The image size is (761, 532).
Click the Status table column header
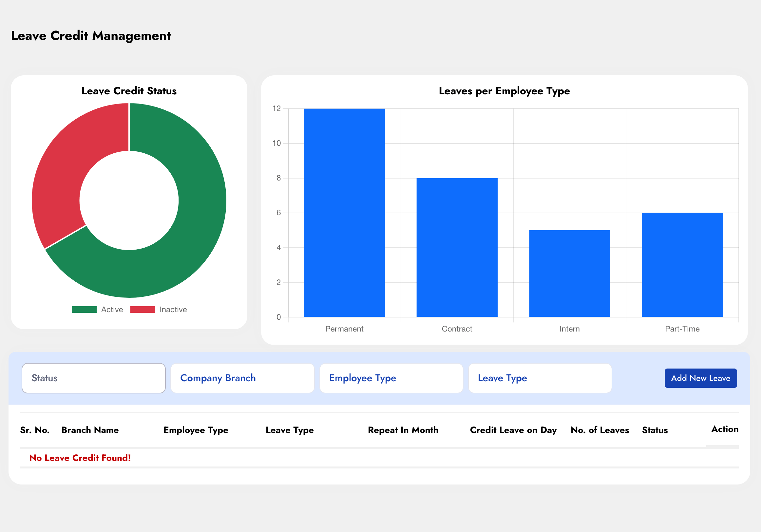point(655,430)
